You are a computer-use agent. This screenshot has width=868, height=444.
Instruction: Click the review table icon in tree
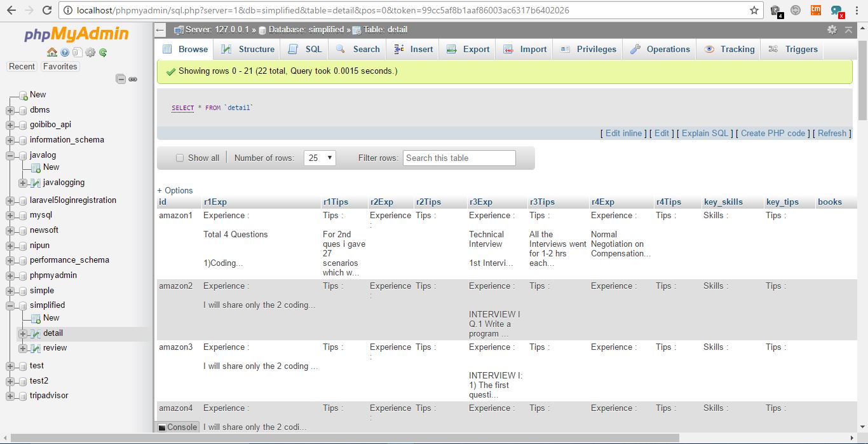point(36,349)
